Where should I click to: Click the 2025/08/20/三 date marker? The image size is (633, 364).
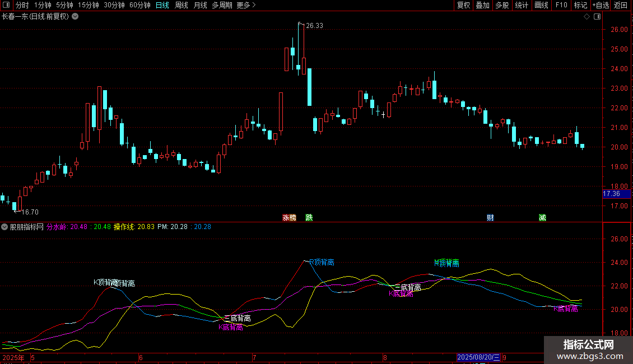(x=479, y=357)
